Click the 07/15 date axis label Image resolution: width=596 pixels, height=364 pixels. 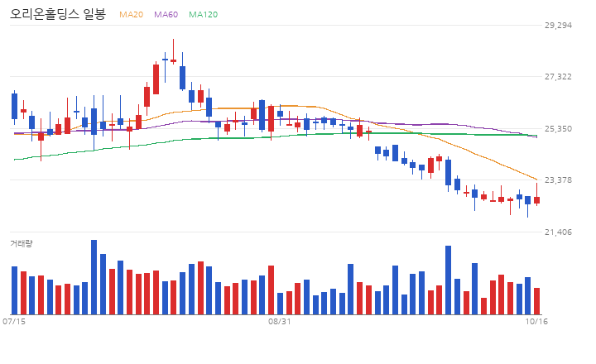(14, 322)
